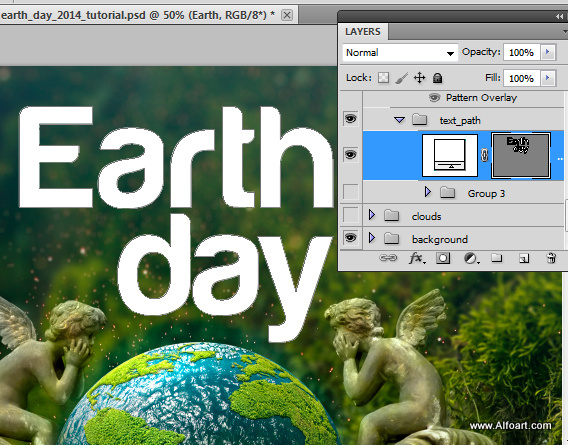The width and height of the screenshot is (568, 445).
Task: Click the mask link chain icon
Action: [x=484, y=155]
